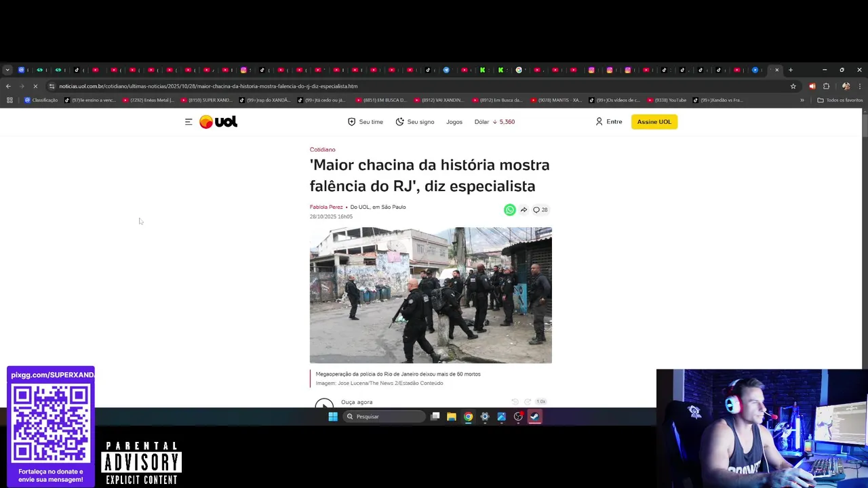Click the article headline 'Maior chacina da história'
Viewport: 868px width, 488px height.
pos(429,176)
